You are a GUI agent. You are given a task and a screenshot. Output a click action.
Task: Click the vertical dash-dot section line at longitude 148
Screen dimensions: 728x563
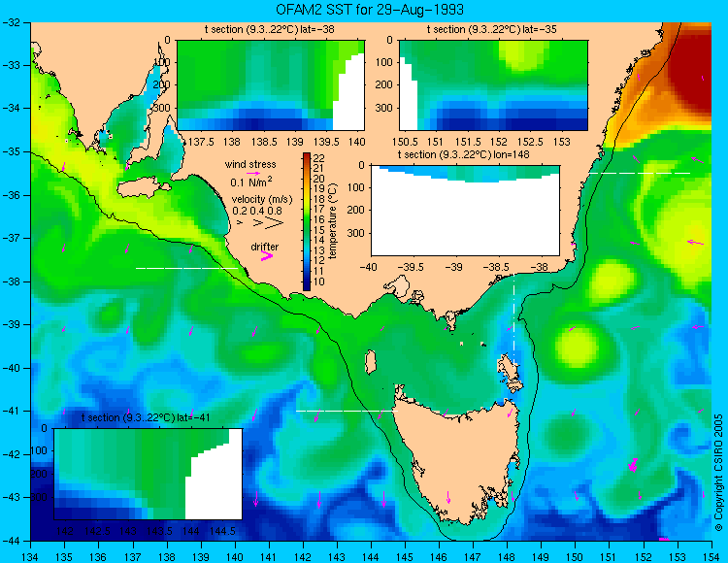(x=513, y=320)
